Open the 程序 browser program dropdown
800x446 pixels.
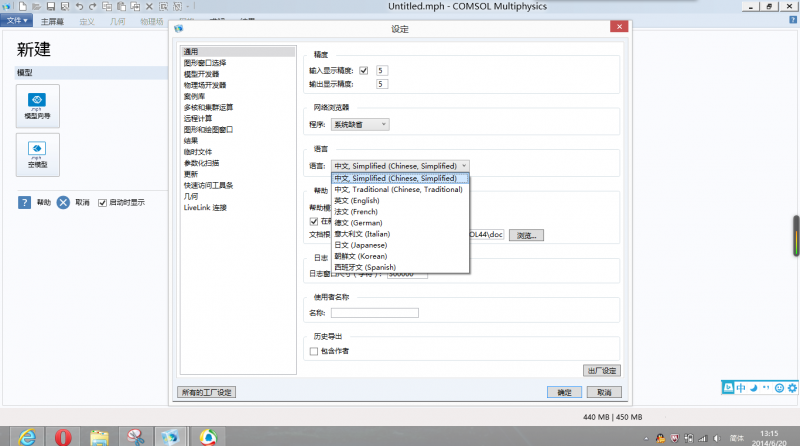[360, 125]
